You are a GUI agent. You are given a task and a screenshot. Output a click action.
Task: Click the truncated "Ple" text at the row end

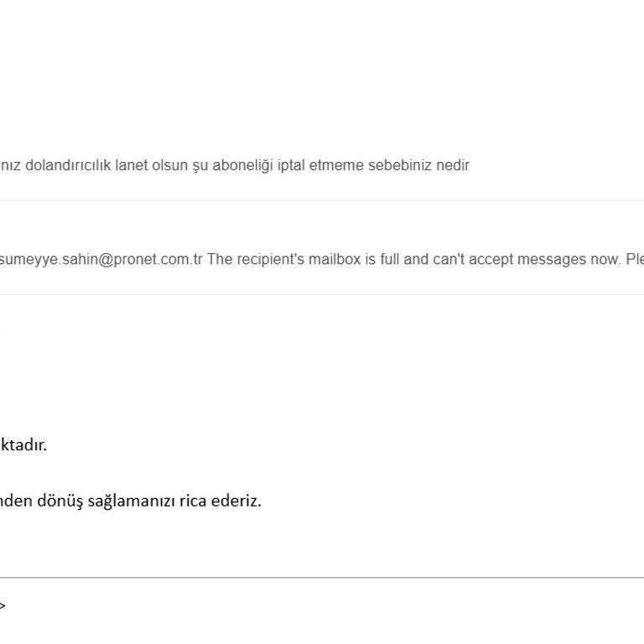634,259
